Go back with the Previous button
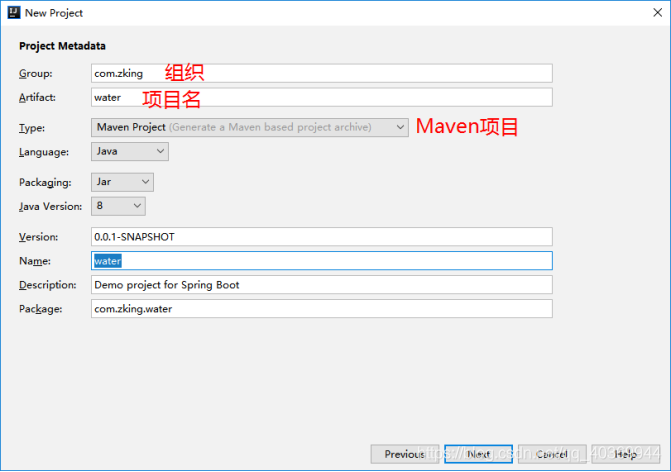671x472 pixels. click(405, 454)
